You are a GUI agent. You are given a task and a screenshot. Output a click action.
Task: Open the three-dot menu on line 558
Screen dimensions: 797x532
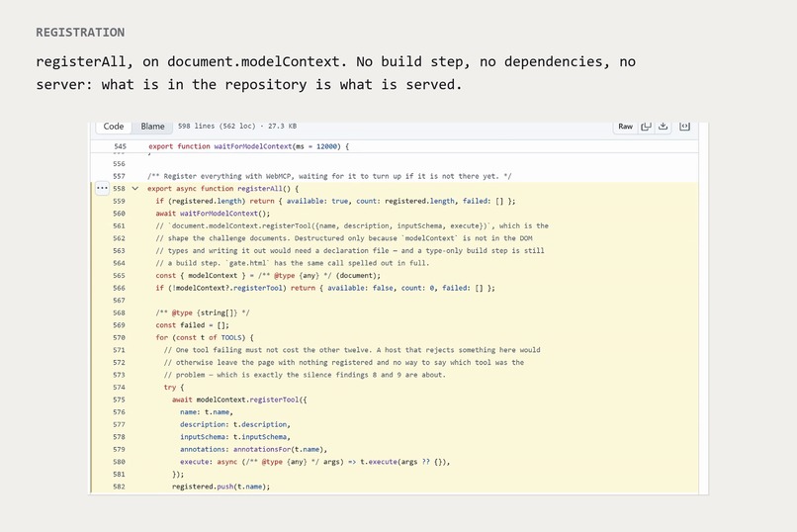(102, 189)
